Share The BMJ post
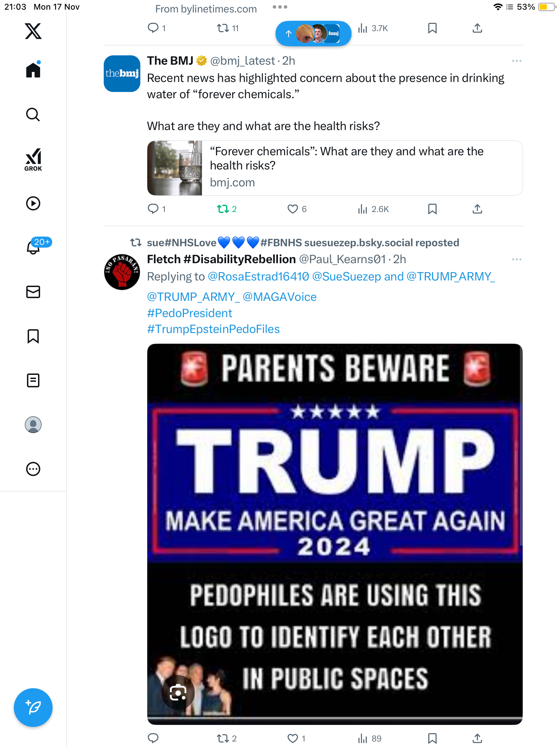The height and width of the screenshot is (747, 560). (x=477, y=209)
